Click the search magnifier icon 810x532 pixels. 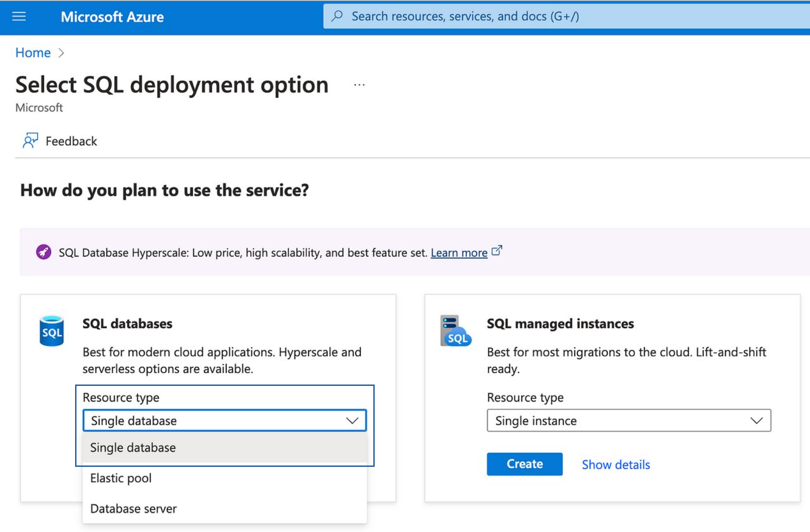pos(337,16)
